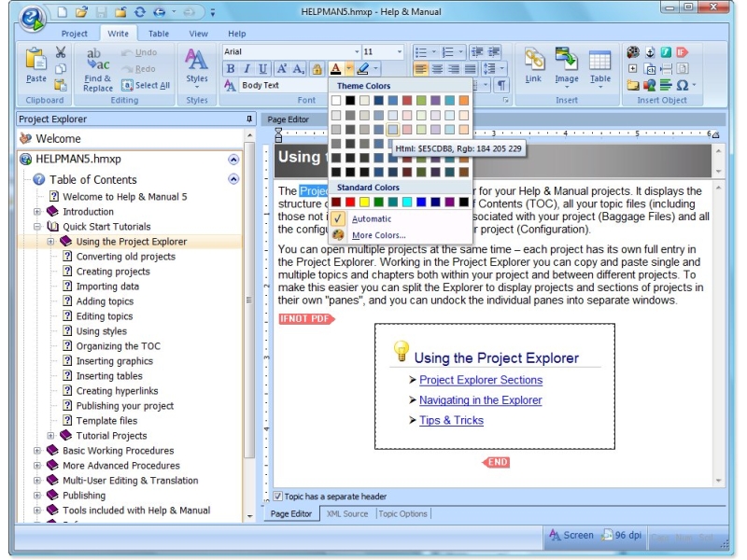
Task: Expand the Introduction chapter
Action: 37,212
